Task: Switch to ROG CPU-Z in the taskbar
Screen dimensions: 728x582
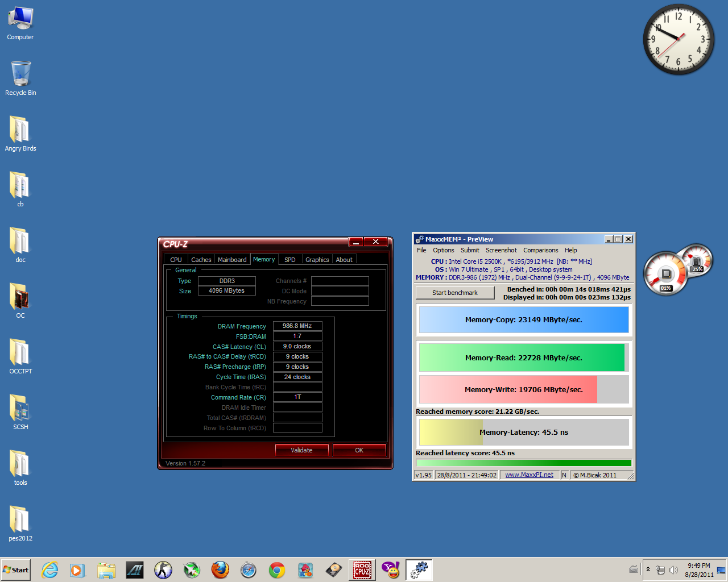Action: point(362,570)
